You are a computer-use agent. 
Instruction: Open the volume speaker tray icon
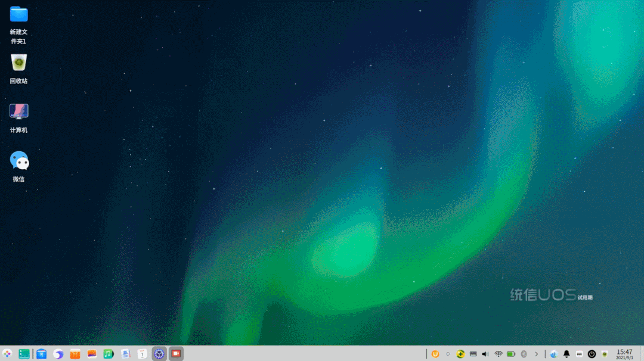[x=485, y=354]
